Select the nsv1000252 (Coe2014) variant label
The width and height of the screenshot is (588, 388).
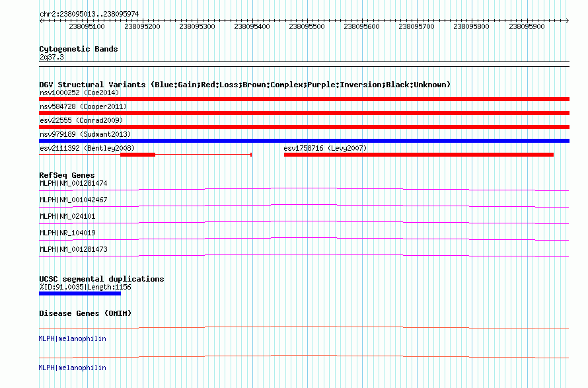tap(79, 93)
